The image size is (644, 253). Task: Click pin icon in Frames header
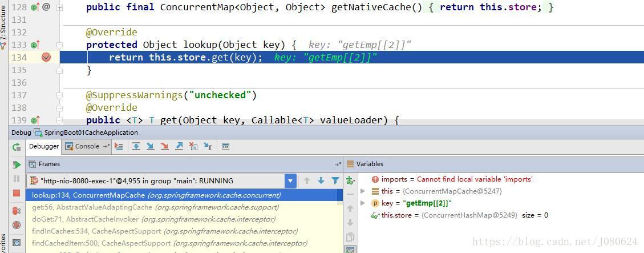[338, 164]
